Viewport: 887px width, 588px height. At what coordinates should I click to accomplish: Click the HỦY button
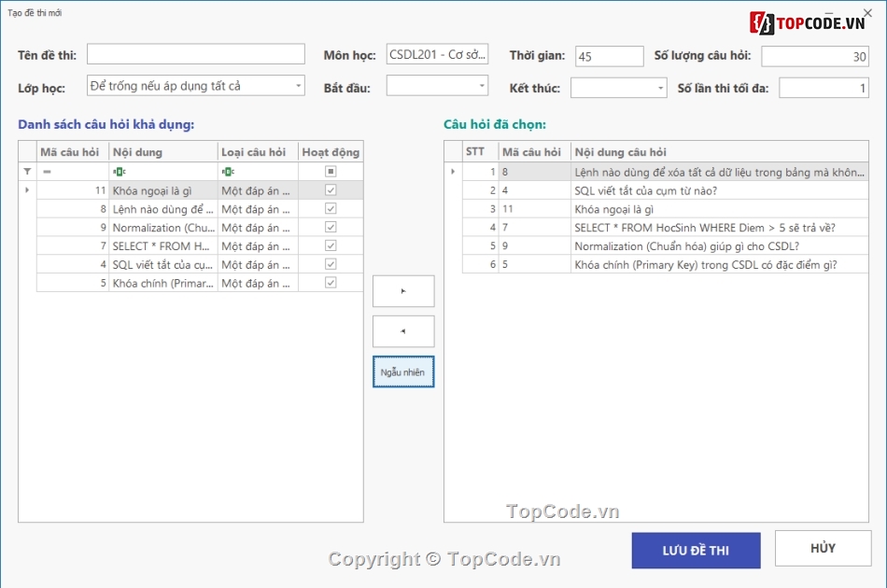(x=824, y=548)
